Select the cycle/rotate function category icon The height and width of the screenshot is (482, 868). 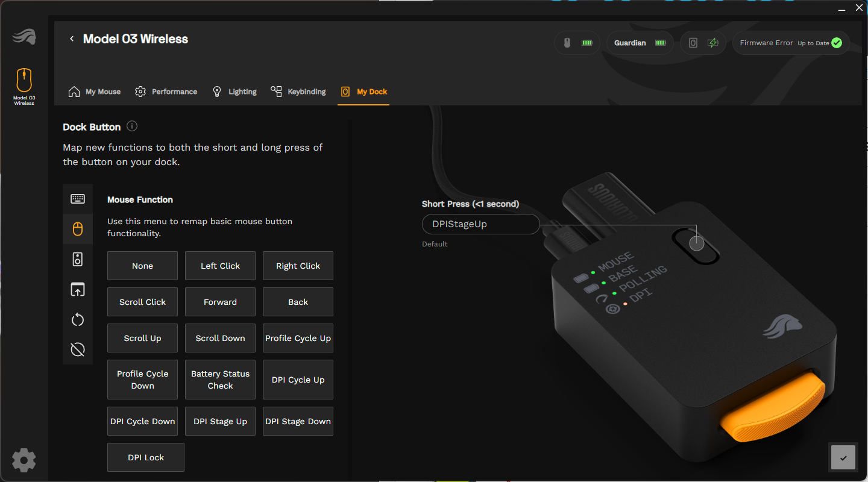(x=78, y=319)
